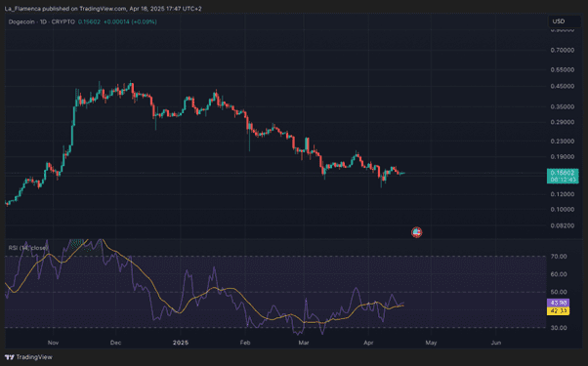
Task: Click the 0.29000 price axis label
Action: tap(563, 122)
